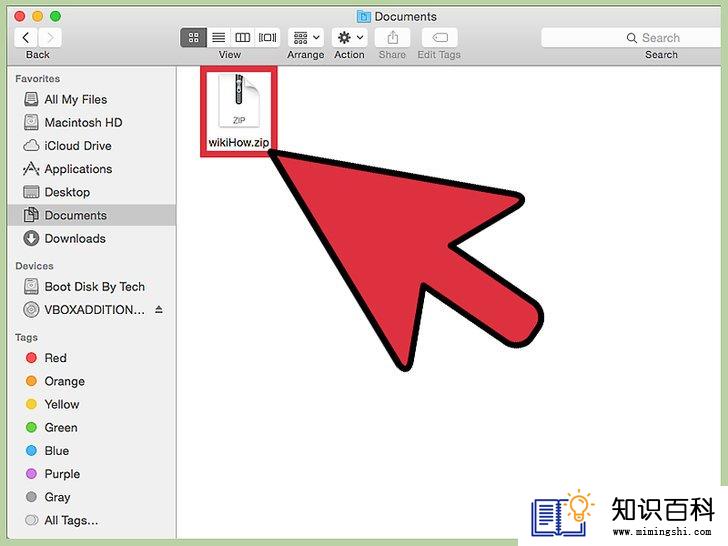The image size is (728, 546).
Task: Open the Action gear menu
Action: coord(350,38)
